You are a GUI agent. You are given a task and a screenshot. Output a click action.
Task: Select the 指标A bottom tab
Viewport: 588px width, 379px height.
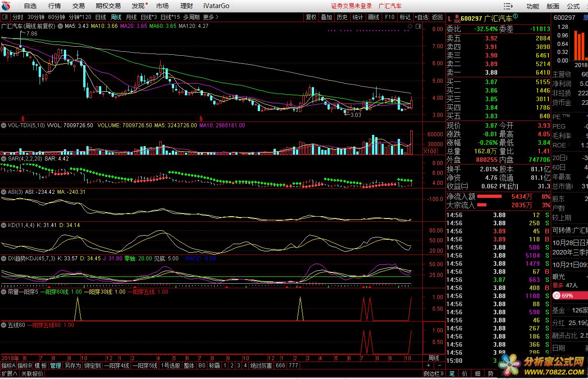coord(9,366)
